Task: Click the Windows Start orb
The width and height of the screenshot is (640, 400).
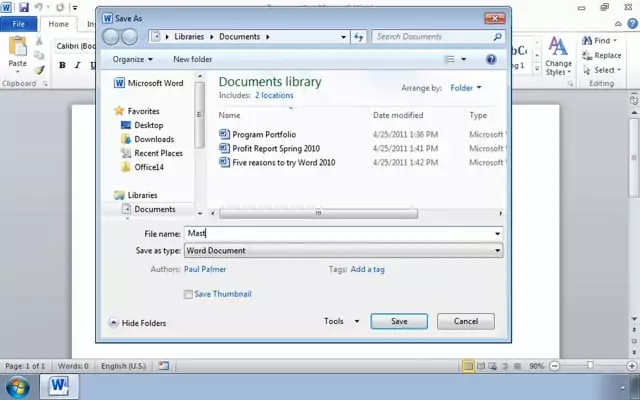Action: (x=18, y=387)
